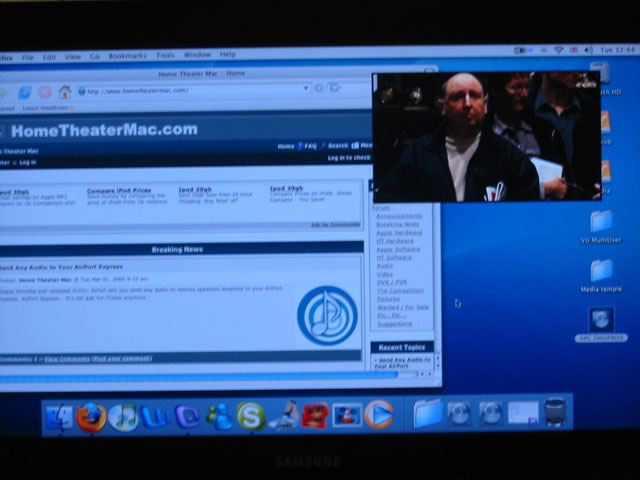Click the View Comments link
This screenshot has width=640, height=480.
pyautogui.click(x=67, y=359)
